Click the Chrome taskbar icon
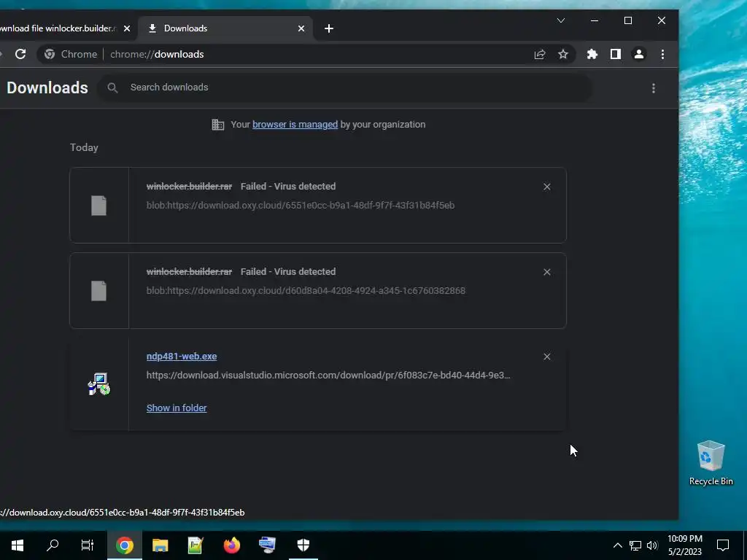747x560 pixels. click(124, 545)
